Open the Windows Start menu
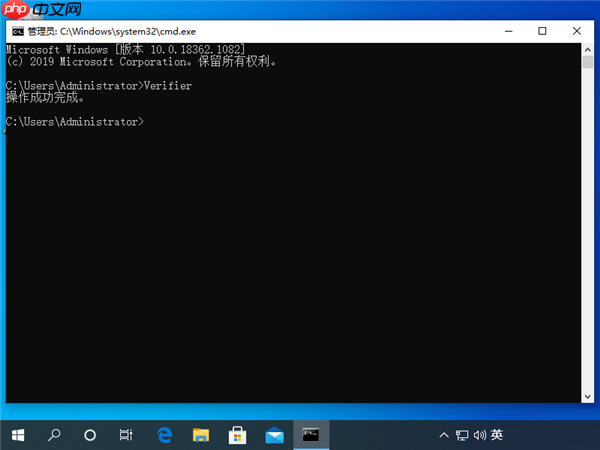The height and width of the screenshot is (450, 600). point(18,435)
